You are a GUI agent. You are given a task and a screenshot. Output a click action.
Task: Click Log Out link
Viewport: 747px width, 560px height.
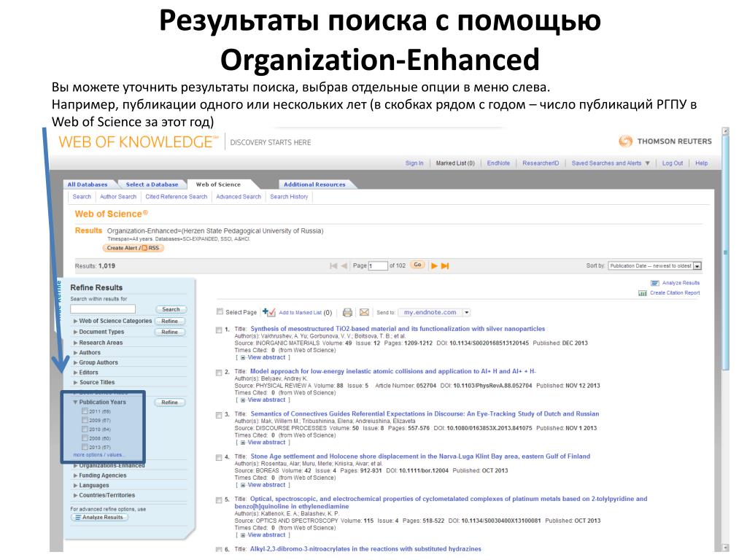(672, 163)
